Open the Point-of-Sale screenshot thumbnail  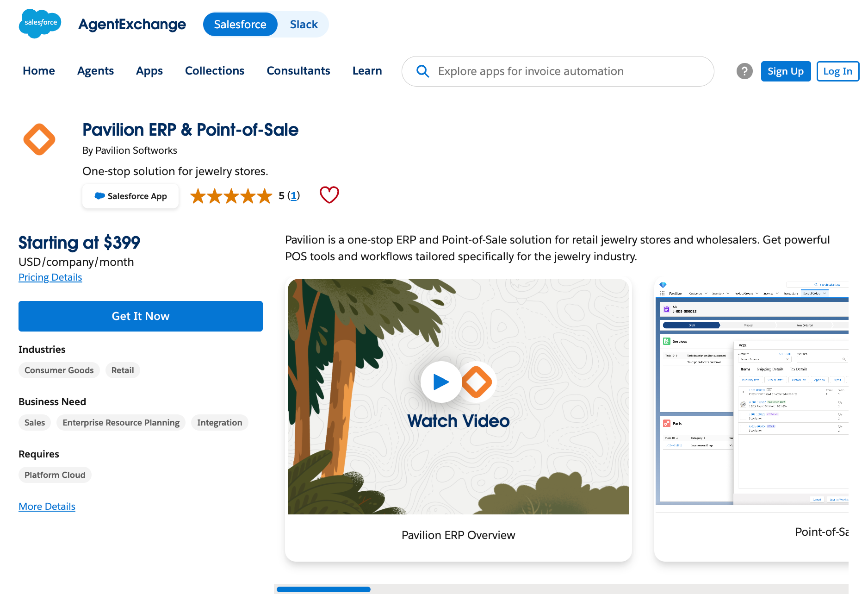(x=752, y=393)
